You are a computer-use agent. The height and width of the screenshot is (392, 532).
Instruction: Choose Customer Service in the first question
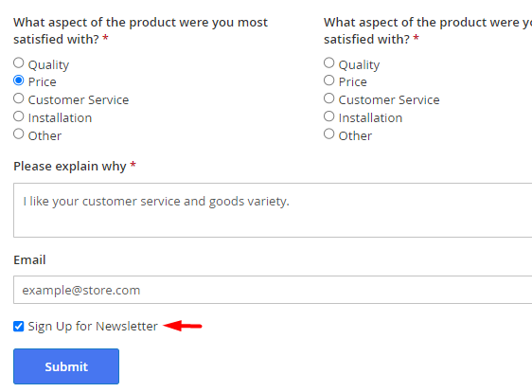point(19,98)
